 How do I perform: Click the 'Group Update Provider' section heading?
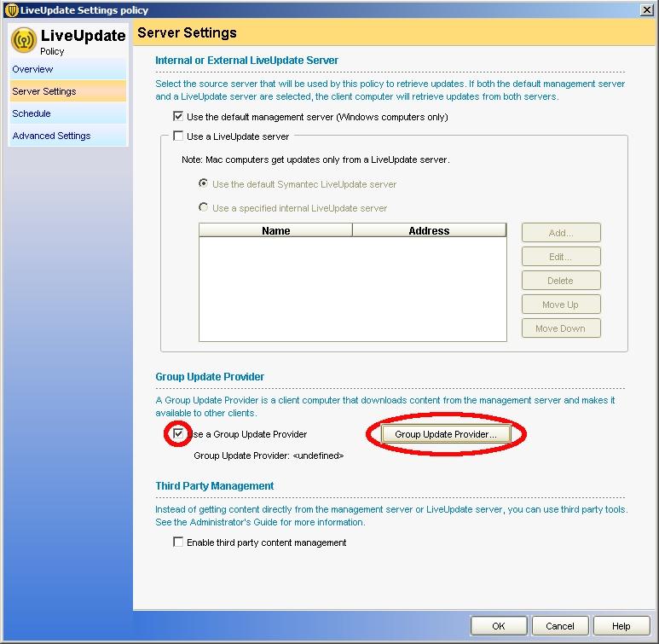click(x=210, y=376)
